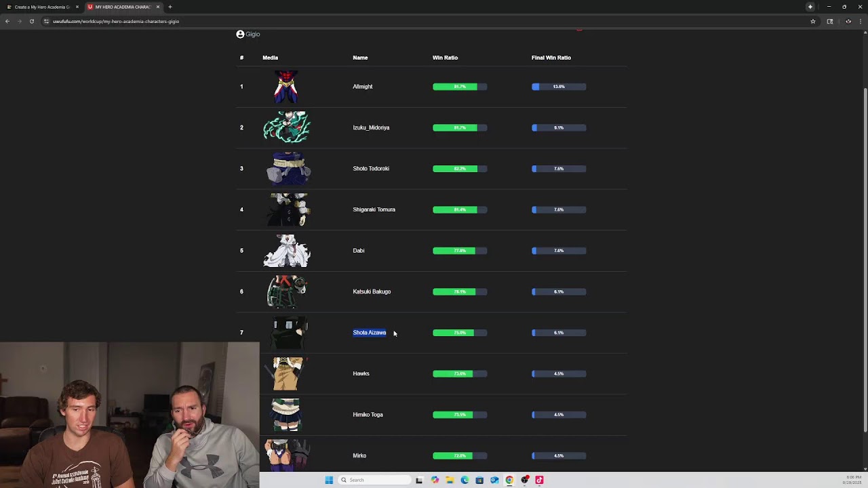
Task: Click the name 'Shigaraki Tomura'
Action: pyautogui.click(x=374, y=209)
